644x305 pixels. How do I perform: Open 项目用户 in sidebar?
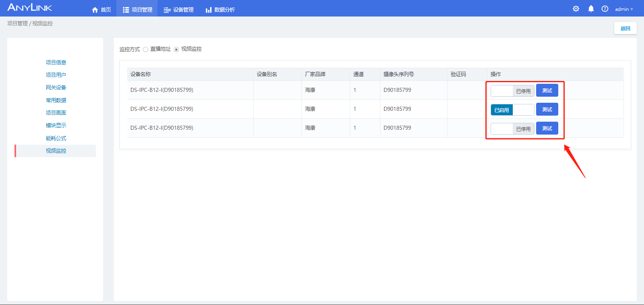coord(56,75)
